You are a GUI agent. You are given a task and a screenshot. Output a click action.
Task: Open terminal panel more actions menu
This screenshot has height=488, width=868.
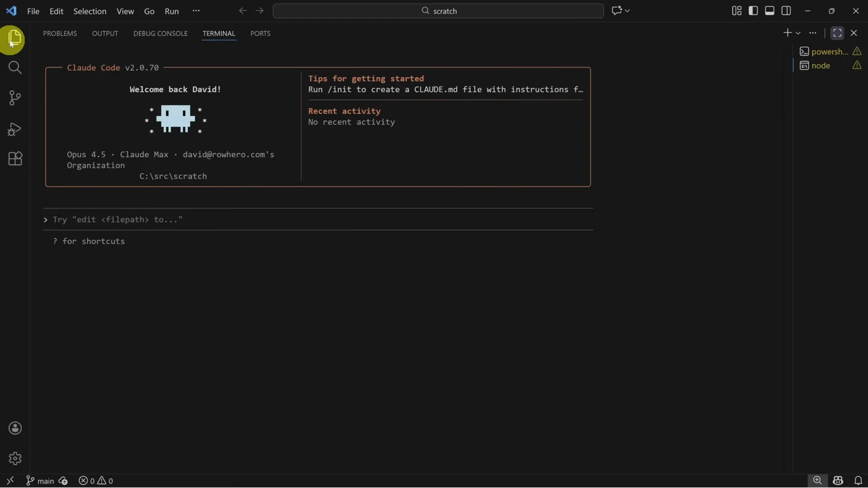coord(813,33)
